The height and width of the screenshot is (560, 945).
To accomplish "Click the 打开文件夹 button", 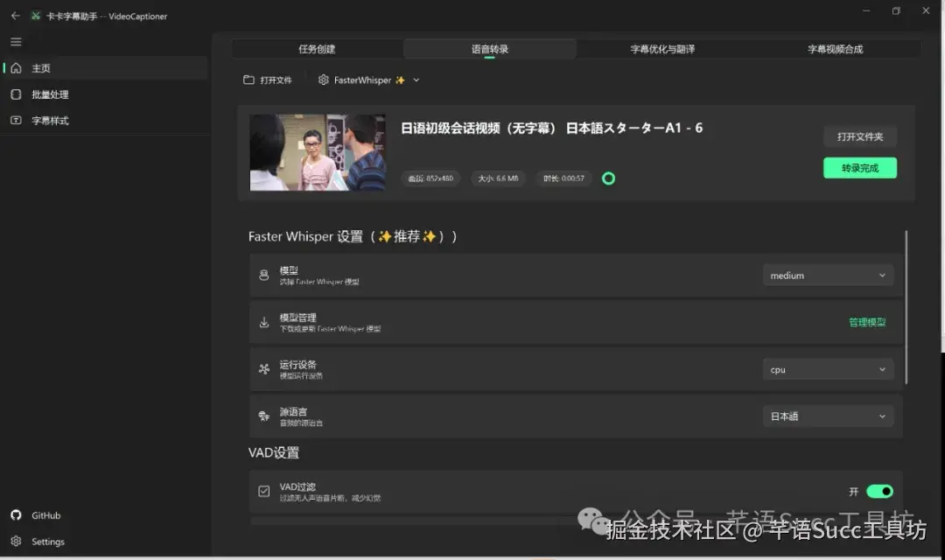I will tap(859, 136).
